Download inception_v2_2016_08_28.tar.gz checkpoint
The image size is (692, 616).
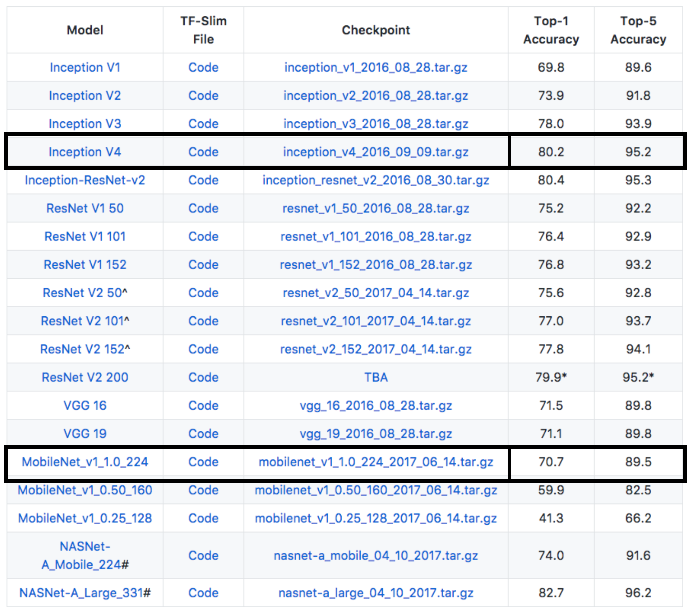376,96
